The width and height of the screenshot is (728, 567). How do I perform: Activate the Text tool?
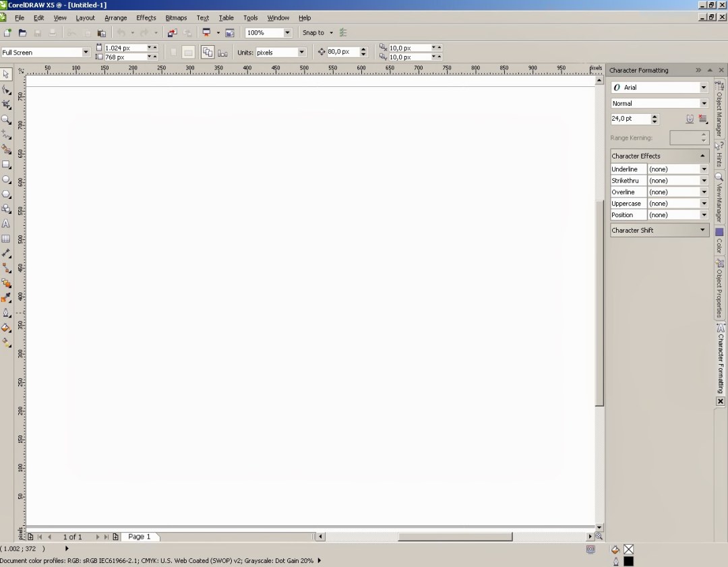click(x=6, y=224)
